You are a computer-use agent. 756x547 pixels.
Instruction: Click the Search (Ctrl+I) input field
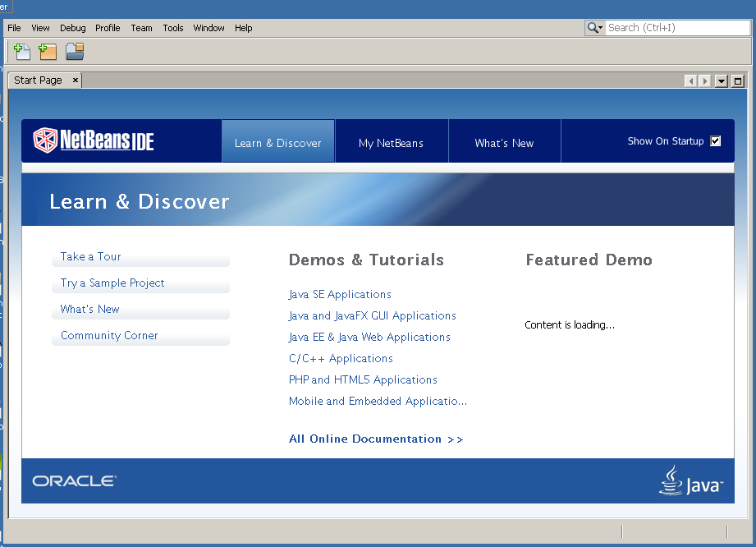[677, 28]
